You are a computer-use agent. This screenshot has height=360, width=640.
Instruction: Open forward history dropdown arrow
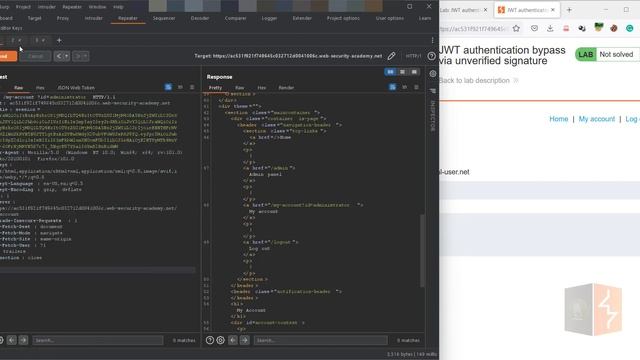(85, 56)
